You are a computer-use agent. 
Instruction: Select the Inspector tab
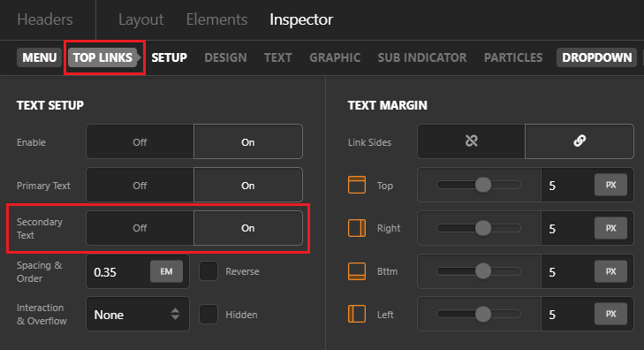(301, 19)
